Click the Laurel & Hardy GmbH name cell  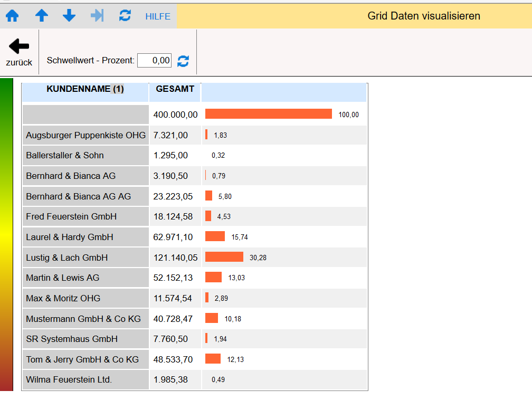pyautogui.click(x=70, y=237)
